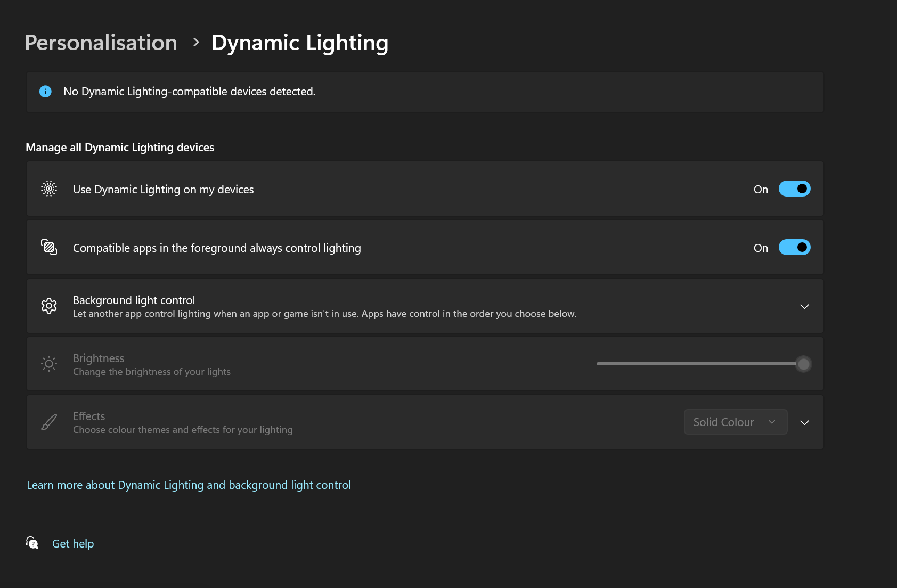Select the Dynamic Lighting breadcrumb title
This screenshot has height=588, width=897.
[300, 43]
